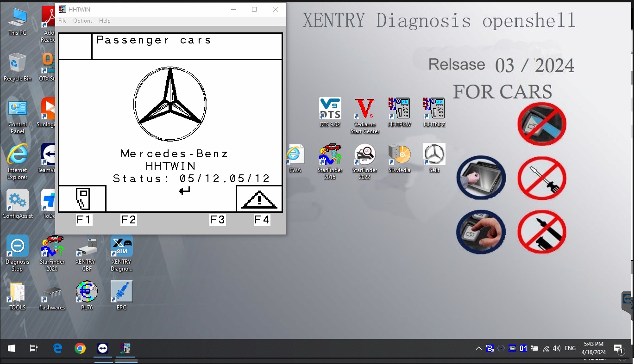The image size is (634, 364).
Task: Launch the EPC spark plug icon
Action: point(121,296)
